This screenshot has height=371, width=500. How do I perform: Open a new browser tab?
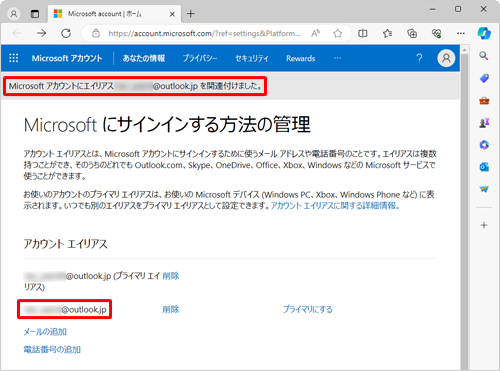coord(191,14)
